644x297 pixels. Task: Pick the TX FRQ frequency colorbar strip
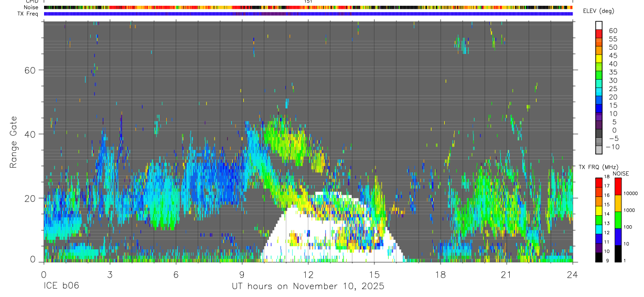tap(599, 219)
